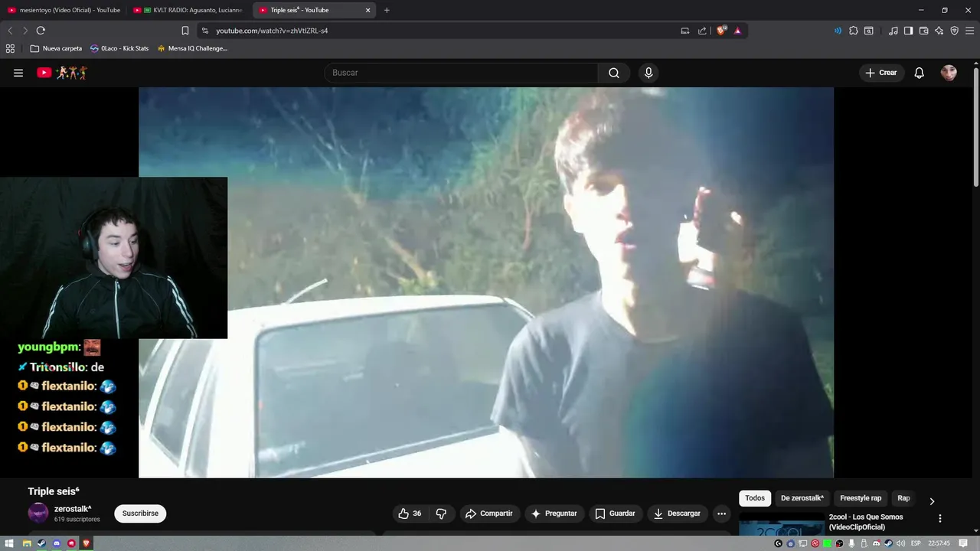Open Windows notification center icon
980x551 pixels.
(x=964, y=543)
